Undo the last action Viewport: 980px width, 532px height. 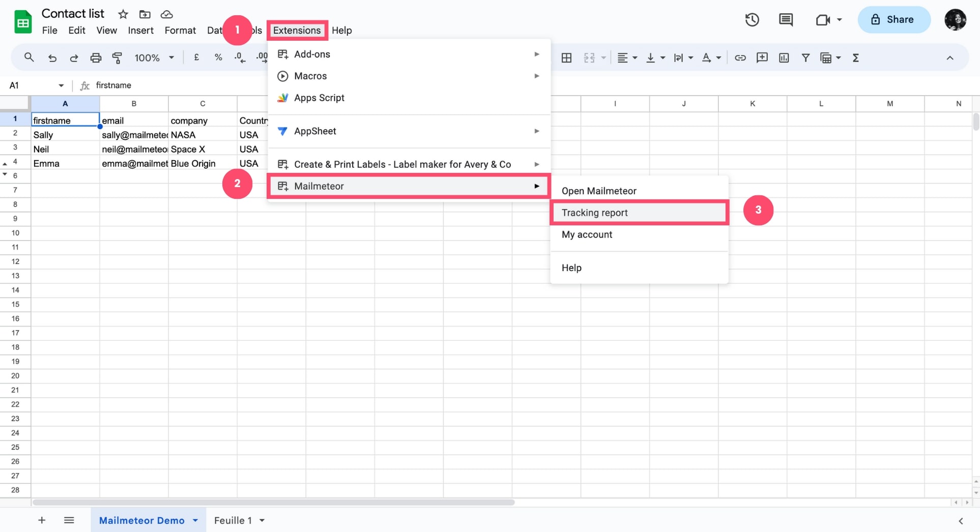point(52,58)
